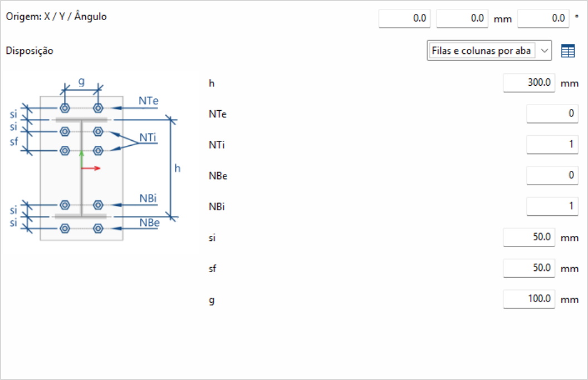Edit the g gauge distance field
Screen dimensions: 588x380
(529, 299)
